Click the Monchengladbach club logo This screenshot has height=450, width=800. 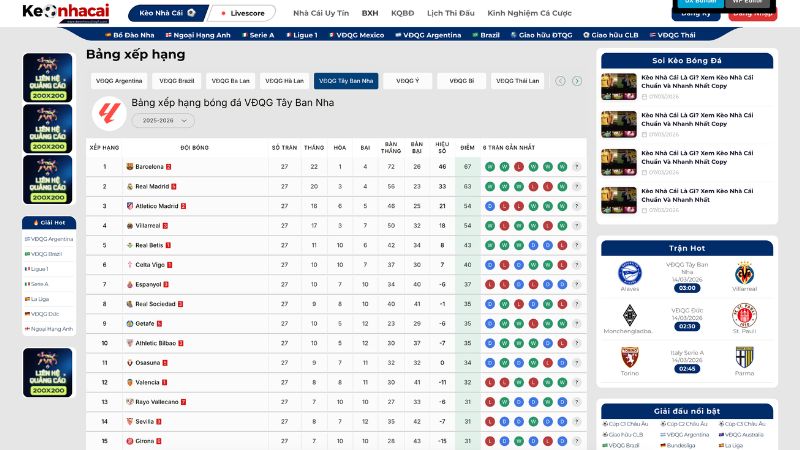tap(629, 315)
